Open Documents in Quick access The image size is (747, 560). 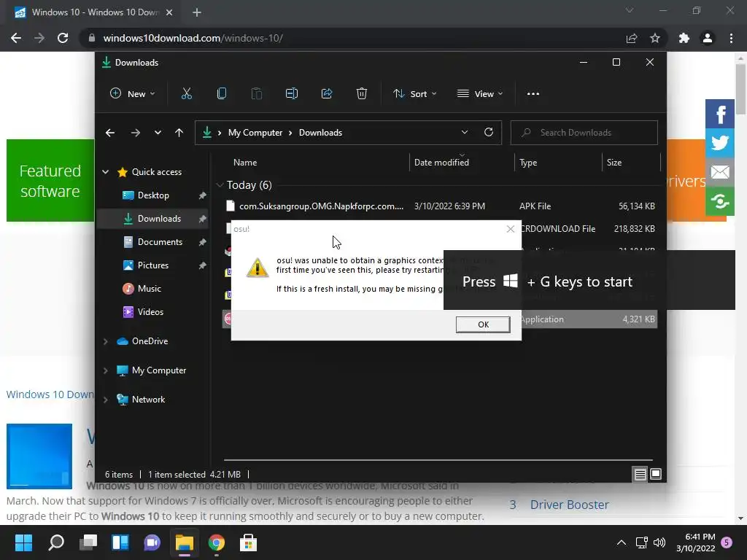click(x=152, y=242)
